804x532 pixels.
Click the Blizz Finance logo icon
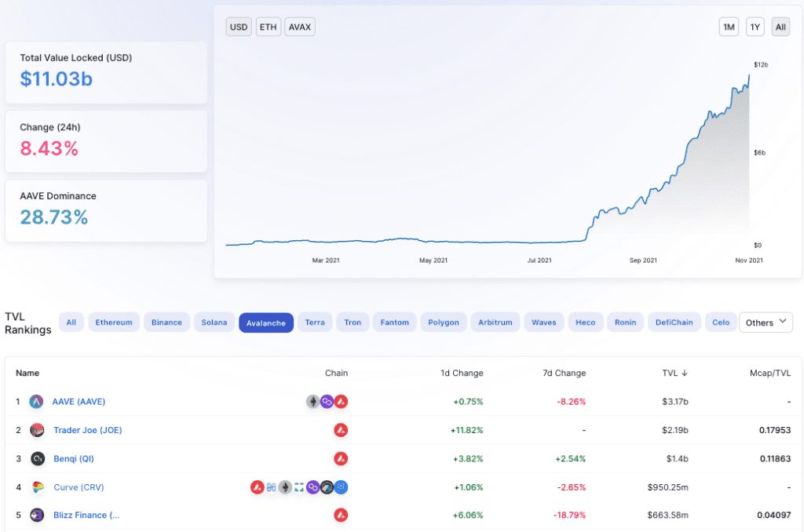(37, 516)
